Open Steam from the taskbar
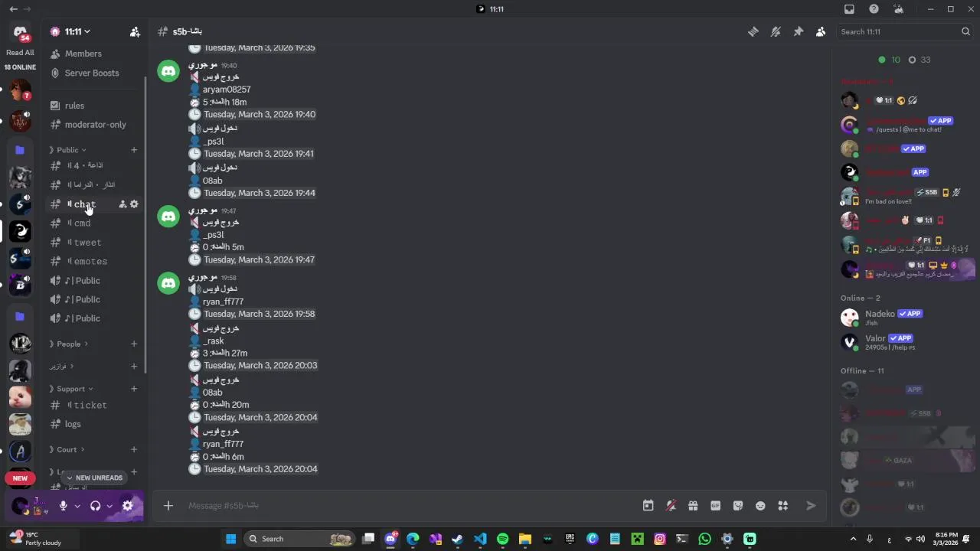Screen dimensions: 980x551 458,539
